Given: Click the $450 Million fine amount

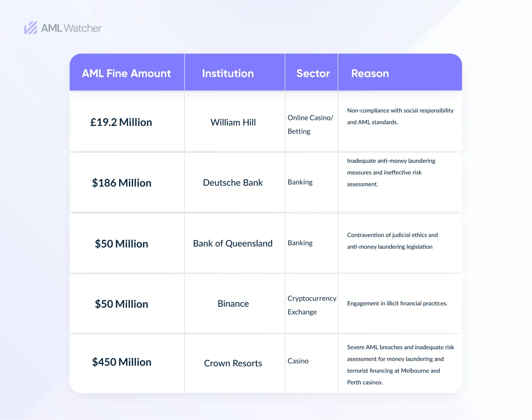Looking at the screenshot, I should click(122, 362).
